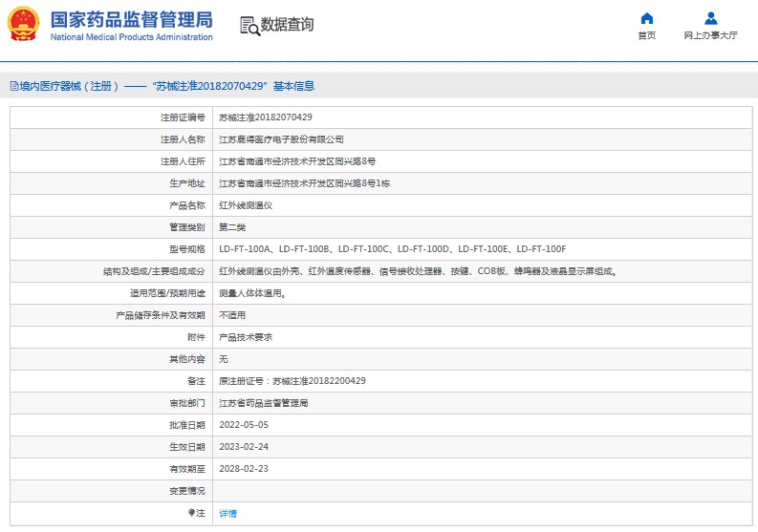Open 网上办事大厅 user icon
Image resolution: width=758 pixels, height=532 pixels.
click(710, 18)
